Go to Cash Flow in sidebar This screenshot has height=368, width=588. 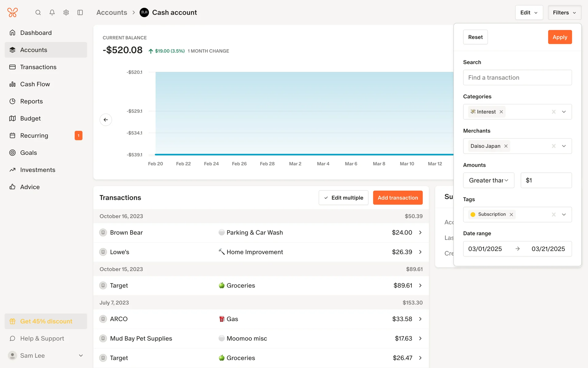35,84
